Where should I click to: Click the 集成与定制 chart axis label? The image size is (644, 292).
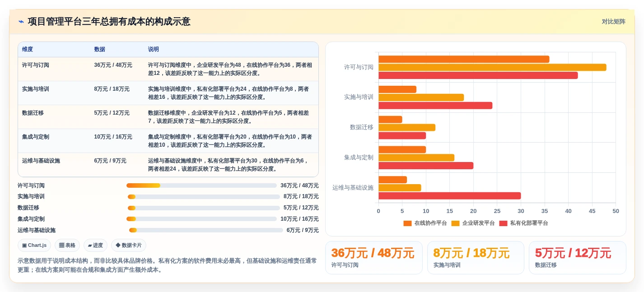click(x=359, y=158)
